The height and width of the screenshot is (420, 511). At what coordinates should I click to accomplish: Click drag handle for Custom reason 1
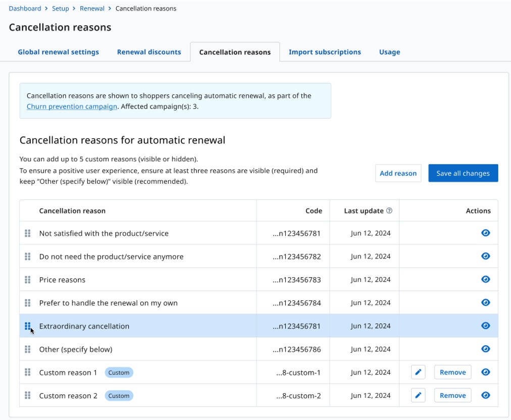pos(28,373)
